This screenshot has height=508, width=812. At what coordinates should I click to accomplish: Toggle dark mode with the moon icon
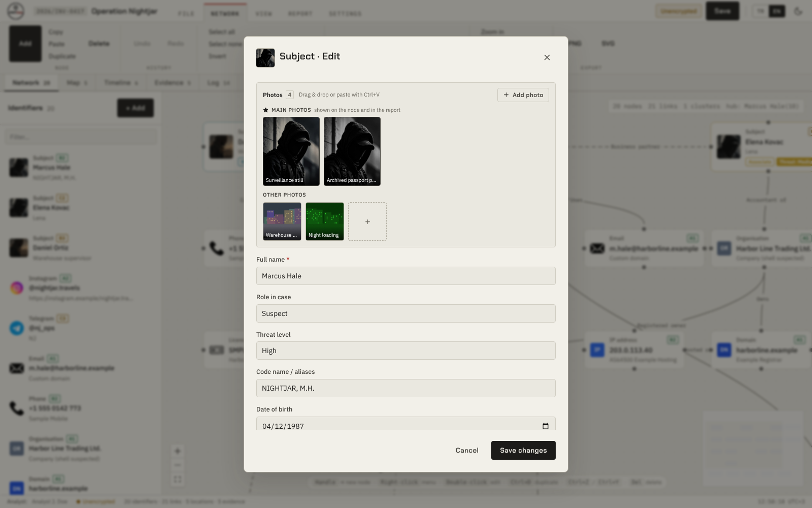tap(798, 11)
